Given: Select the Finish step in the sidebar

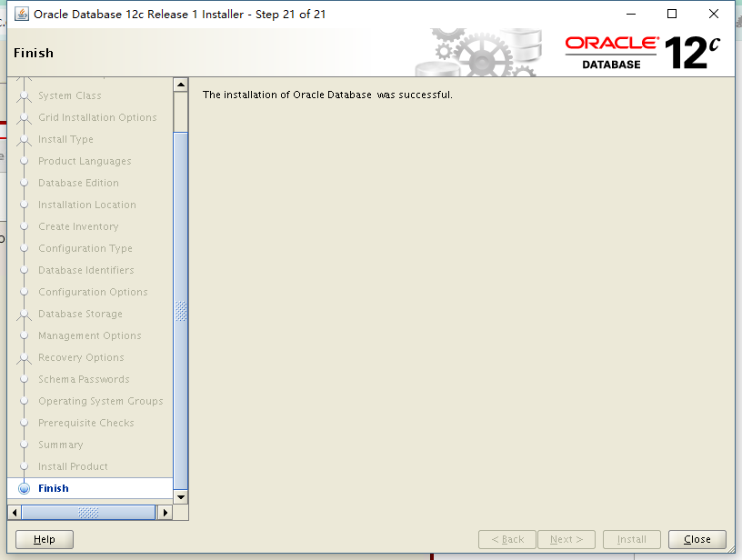Looking at the screenshot, I should point(54,488).
